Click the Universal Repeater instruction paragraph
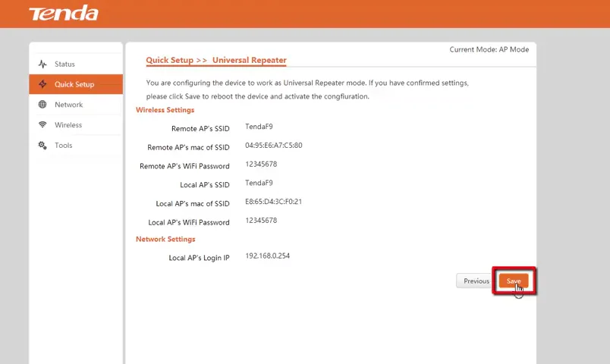The height and width of the screenshot is (364, 610). click(x=307, y=89)
